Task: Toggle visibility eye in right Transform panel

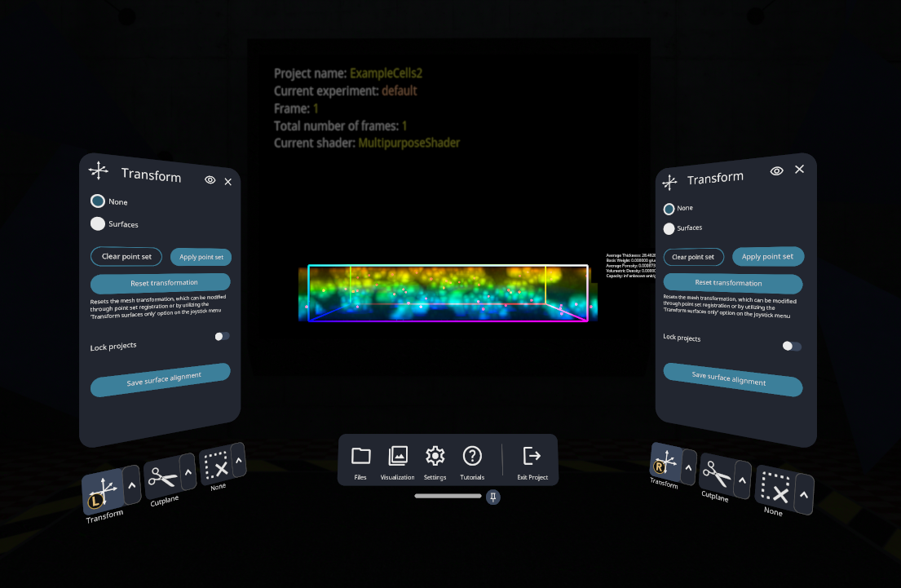Action: tap(777, 170)
